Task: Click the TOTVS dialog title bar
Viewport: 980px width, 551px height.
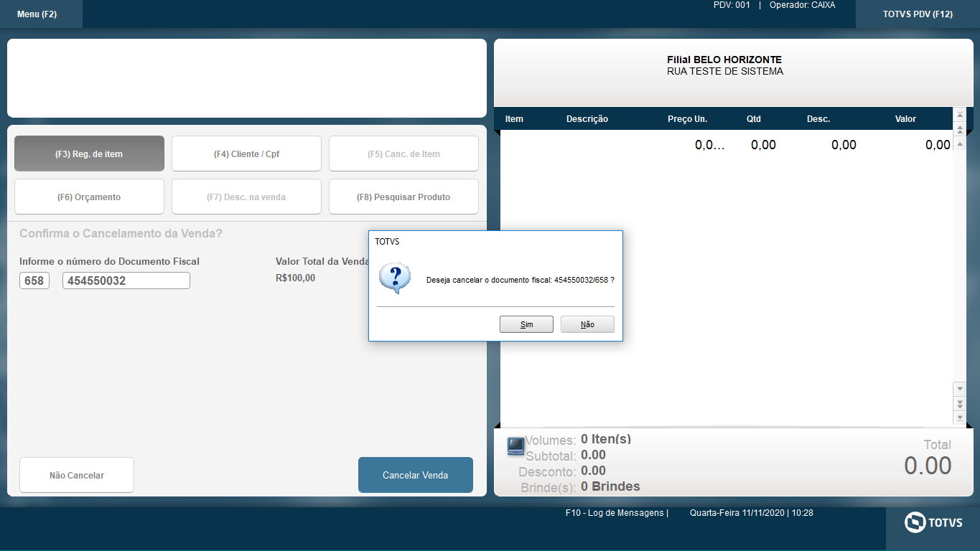Action: pos(495,242)
